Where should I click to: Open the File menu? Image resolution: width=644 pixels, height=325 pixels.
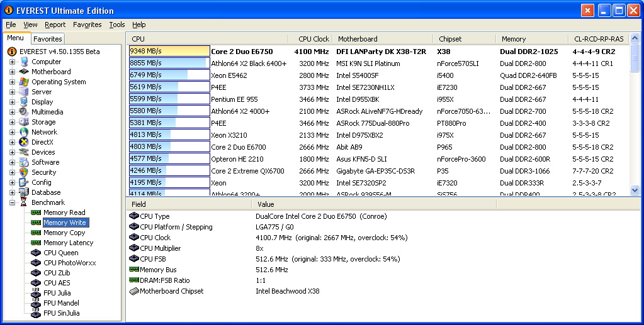tap(11, 25)
